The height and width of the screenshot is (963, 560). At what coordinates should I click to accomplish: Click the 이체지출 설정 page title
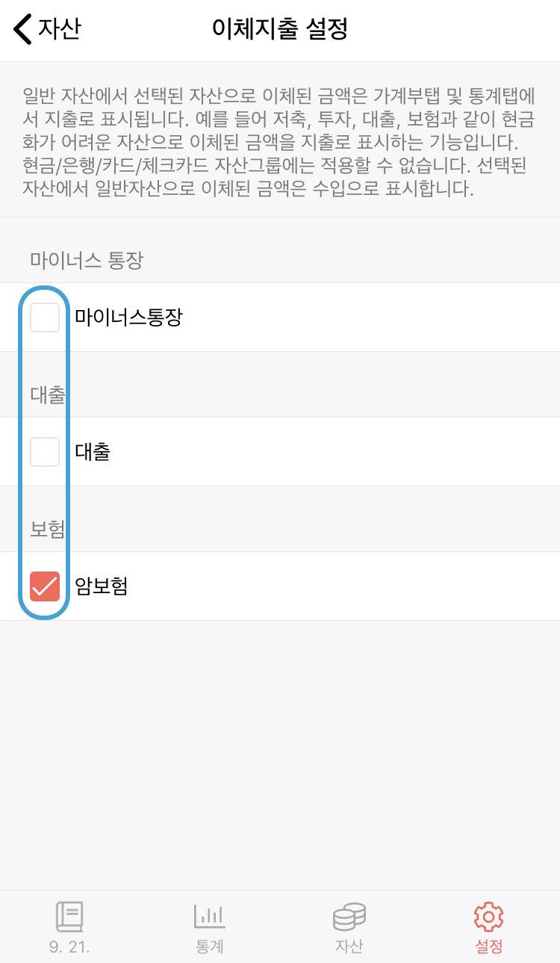tap(280, 29)
